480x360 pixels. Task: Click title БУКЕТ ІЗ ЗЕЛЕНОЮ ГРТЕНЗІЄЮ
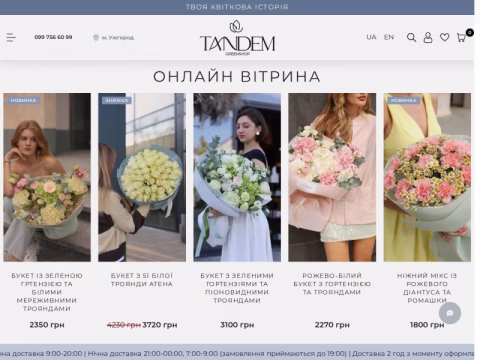click(x=47, y=292)
